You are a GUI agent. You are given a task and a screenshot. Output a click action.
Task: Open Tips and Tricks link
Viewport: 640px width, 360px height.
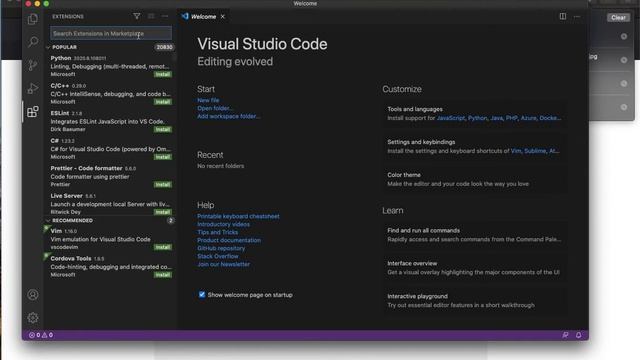point(218,232)
